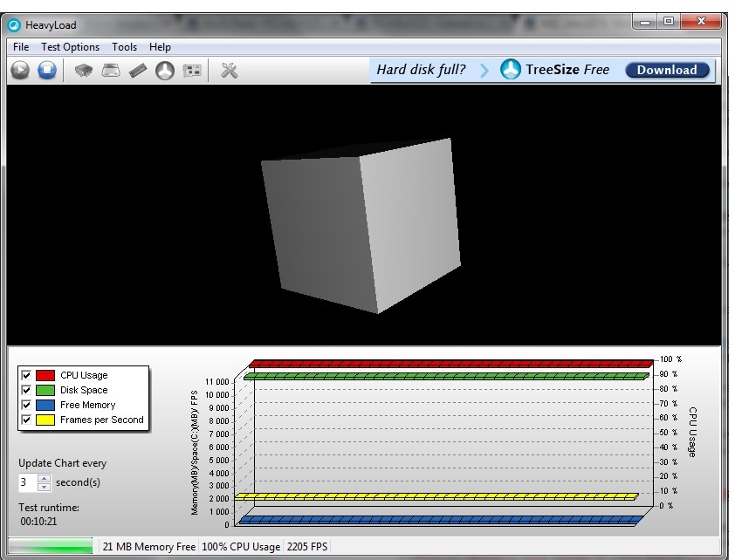Toggle the memory allocation RAM icon
The height and width of the screenshot is (560, 735).
point(138,71)
